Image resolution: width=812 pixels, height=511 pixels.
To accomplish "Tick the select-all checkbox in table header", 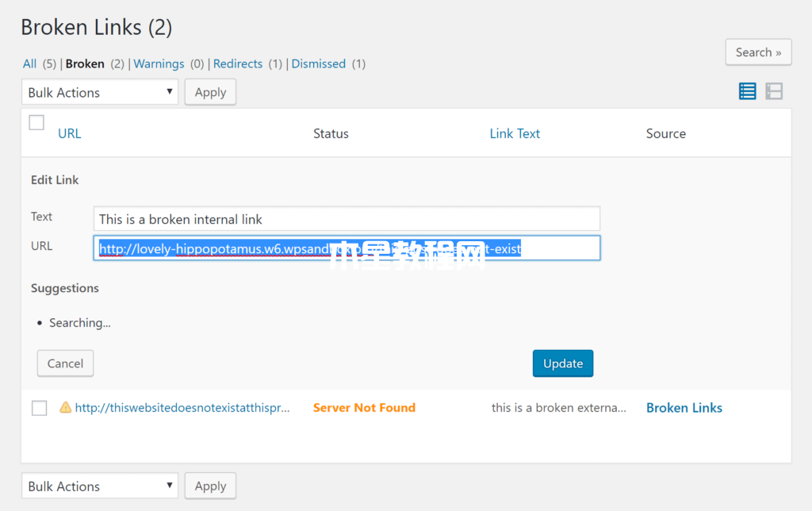I will 36,123.
